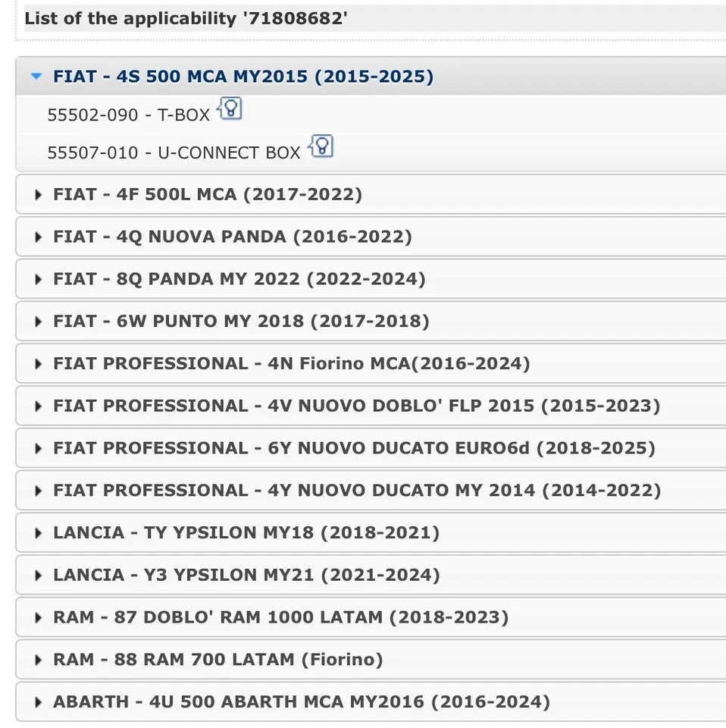Expand FIAT 4Q NUOVA PANDA arrow
The width and height of the screenshot is (726, 728).
coord(38,237)
